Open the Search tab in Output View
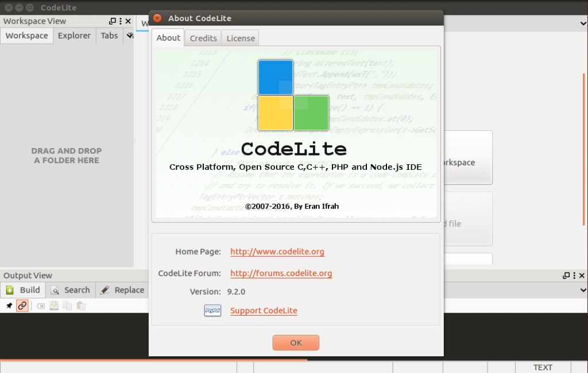This screenshot has height=373, width=588. (71, 290)
